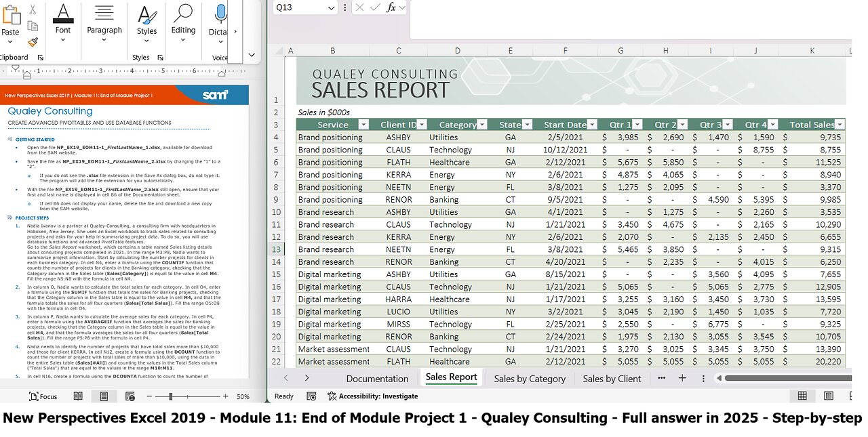This screenshot has width=868, height=437.
Task: Add a new sheet with plus button
Action: pyautogui.click(x=682, y=378)
